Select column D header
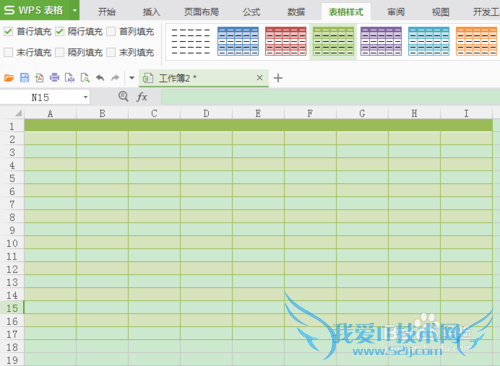 206,113
